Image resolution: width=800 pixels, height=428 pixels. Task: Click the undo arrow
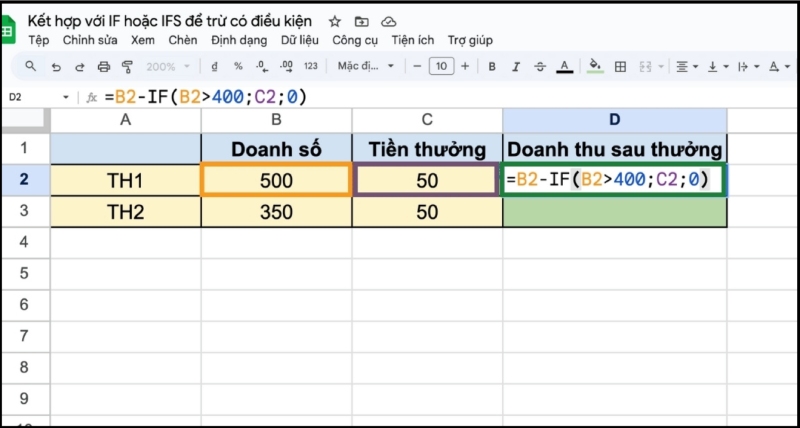(x=56, y=66)
